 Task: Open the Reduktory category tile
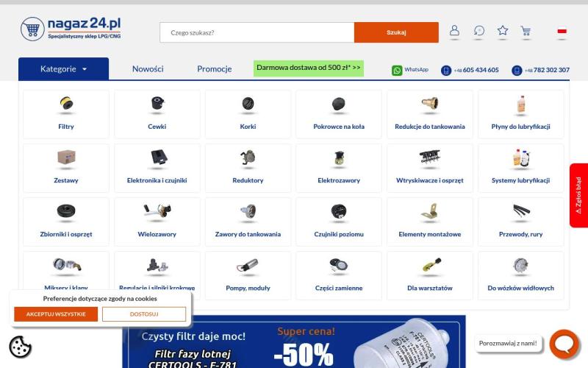click(x=248, y=168)
